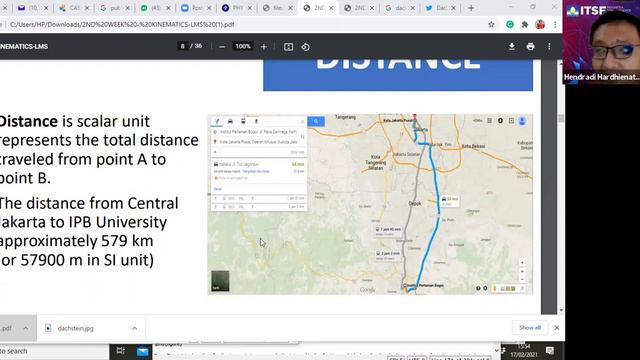Screen dimensions: 640x360
Task: Print the PDF document
Action: (x=530, y=47)
